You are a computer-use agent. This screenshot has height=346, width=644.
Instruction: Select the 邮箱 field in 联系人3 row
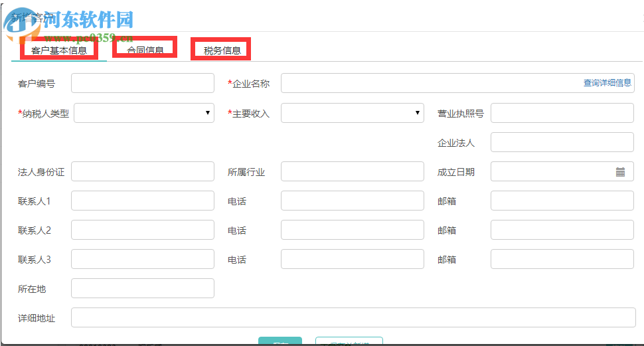(x=562, y=259)
